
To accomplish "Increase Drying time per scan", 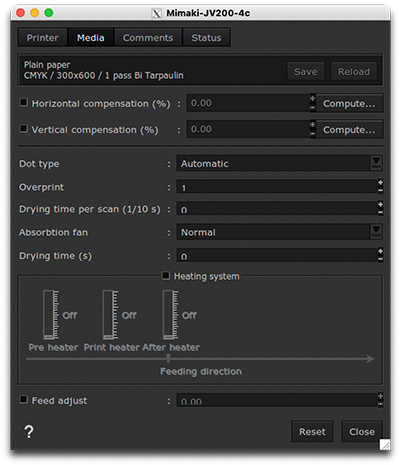I will pyautogui.click(x=380, y=205).
